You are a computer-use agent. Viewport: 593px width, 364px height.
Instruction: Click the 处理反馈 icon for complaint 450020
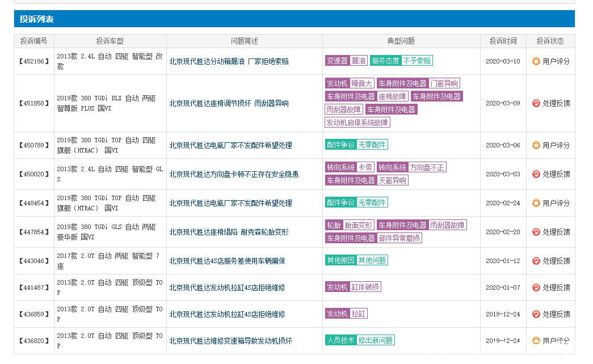point(536,174)
